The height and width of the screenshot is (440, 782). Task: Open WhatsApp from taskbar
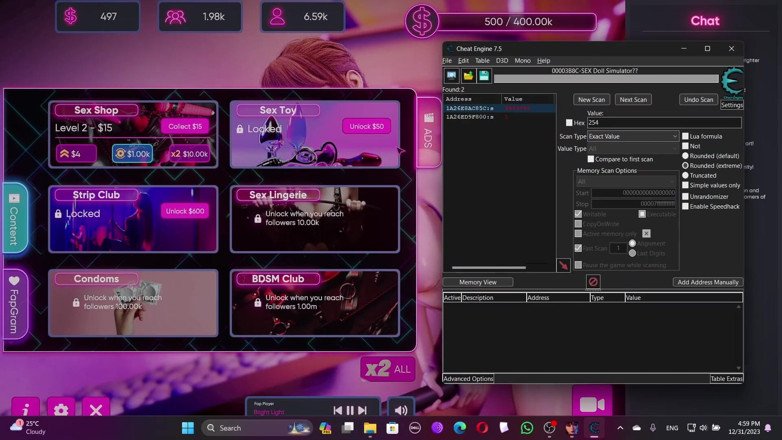click(527, 428)
